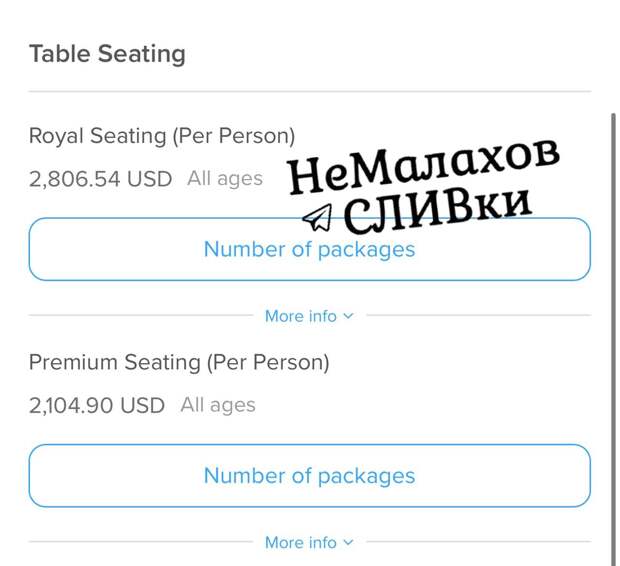Click the СЛИВки watermark text
This screenshot has width=620, height=566.
coord(437,210)
